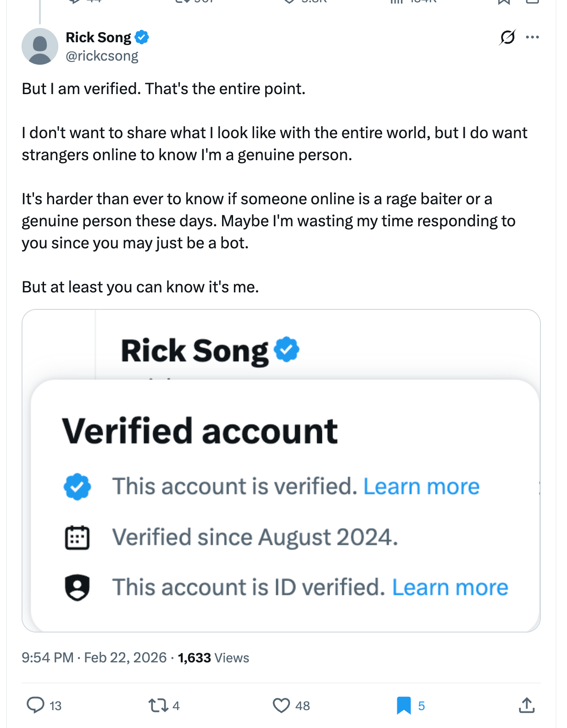Open the 9:54 PM Feb 22, 2026 timestamp
Image resolution: width=567 pixels, height=728 pixels.
[94, 657]
